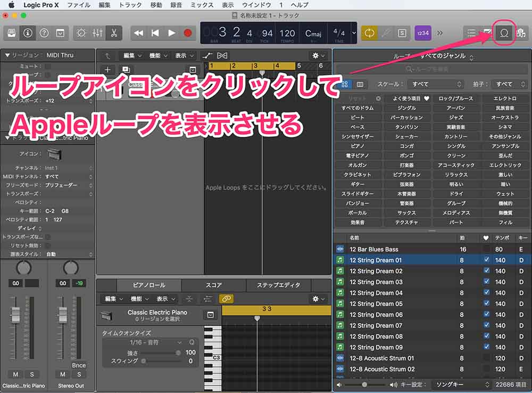Switch to the スコア tab
The height and width of the screenshot is (393, 532).
(213, 285)
